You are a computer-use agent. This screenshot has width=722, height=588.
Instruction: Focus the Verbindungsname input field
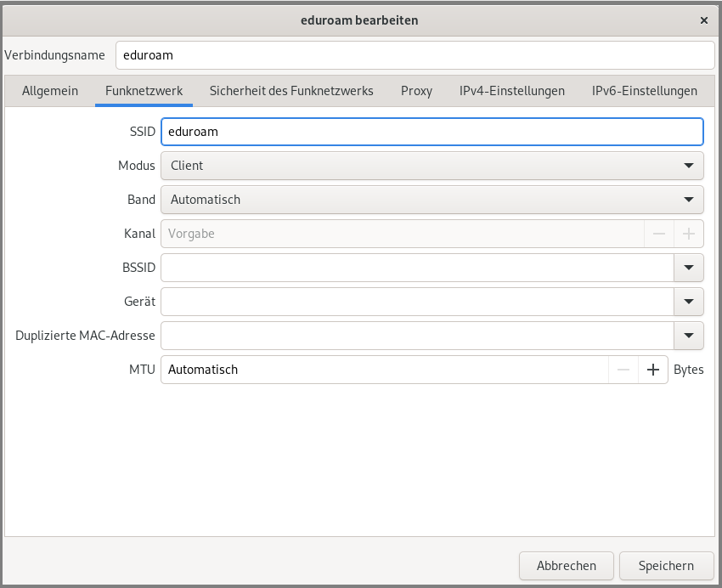415,55
